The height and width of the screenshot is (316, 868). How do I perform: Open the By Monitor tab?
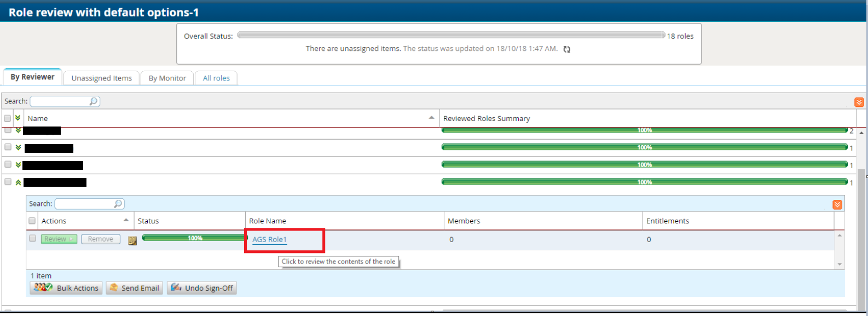click(167, 78)
